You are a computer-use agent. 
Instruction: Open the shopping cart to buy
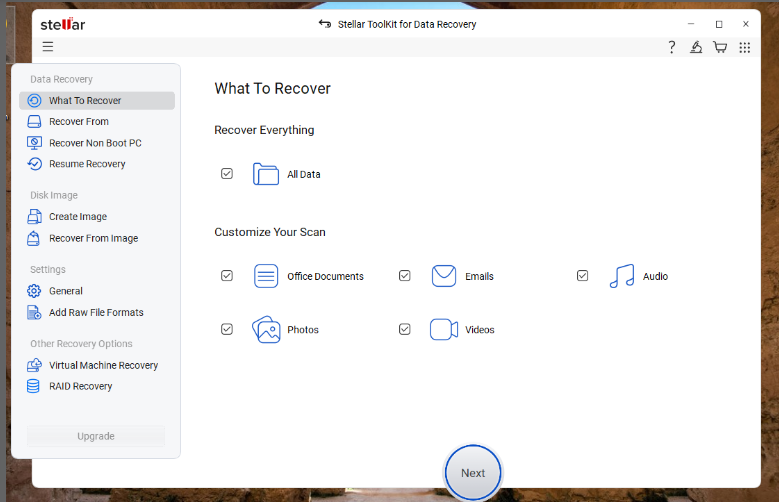click(720, 47)
